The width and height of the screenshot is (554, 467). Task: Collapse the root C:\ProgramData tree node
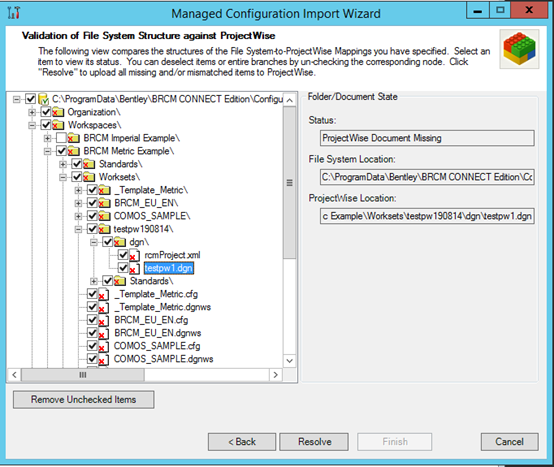coord(16,99)
